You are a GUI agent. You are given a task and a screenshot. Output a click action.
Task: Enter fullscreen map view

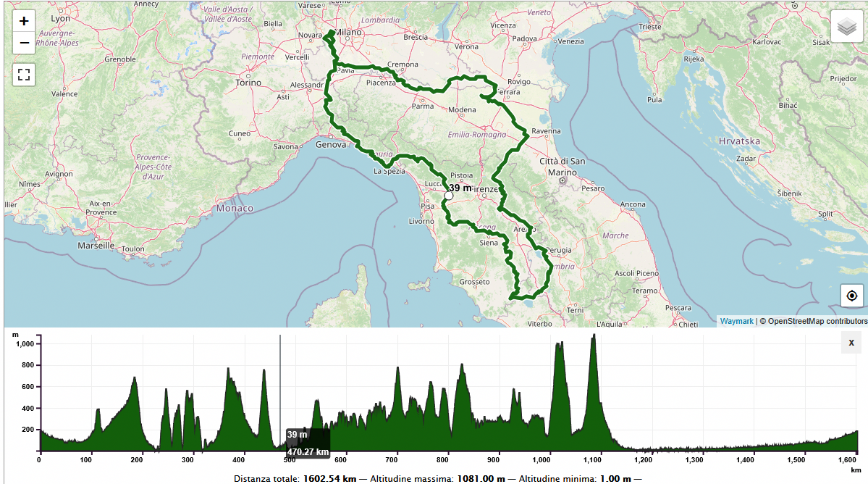24,74
